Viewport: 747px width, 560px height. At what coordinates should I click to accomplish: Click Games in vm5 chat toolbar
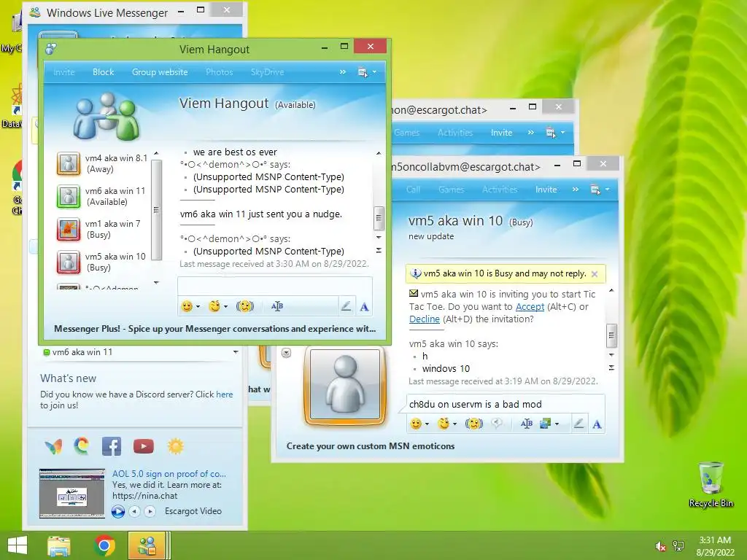[451, 190]
